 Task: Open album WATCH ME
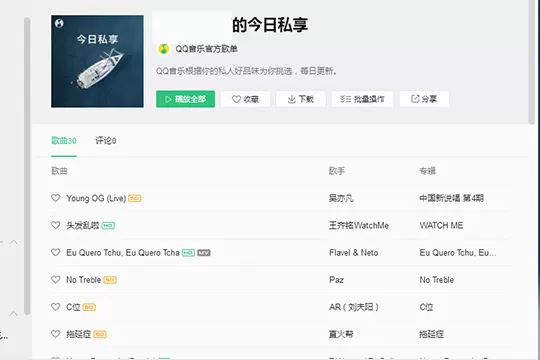tap(441, 226)
